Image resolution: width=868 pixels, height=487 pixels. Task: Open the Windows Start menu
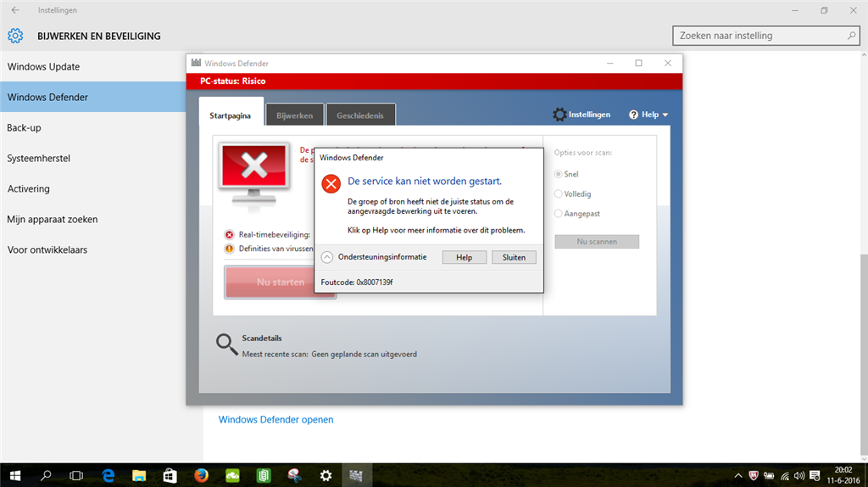click(x=15, y=475)
